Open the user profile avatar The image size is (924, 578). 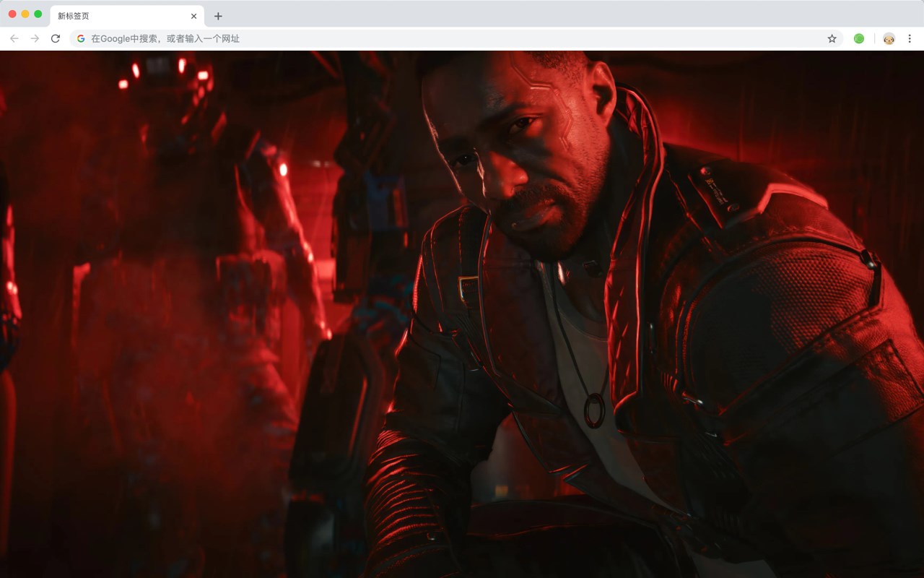pyautogui.click(x=889, y=38)
